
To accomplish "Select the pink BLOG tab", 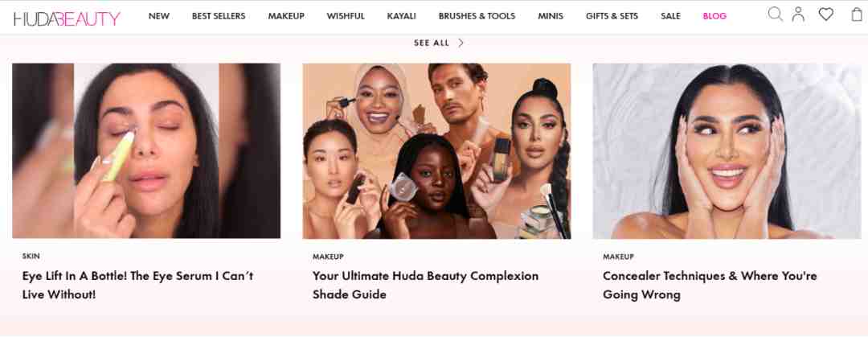I will coord(714,16).
